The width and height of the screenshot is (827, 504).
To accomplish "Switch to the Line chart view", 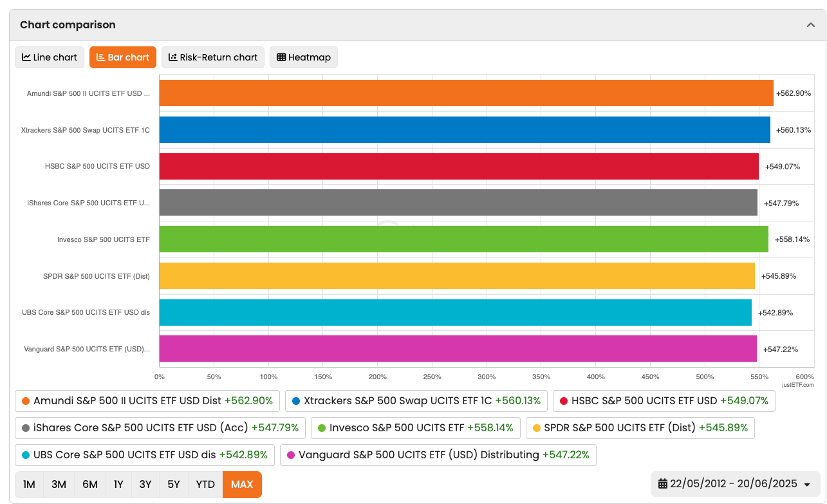I will (50, 57).
